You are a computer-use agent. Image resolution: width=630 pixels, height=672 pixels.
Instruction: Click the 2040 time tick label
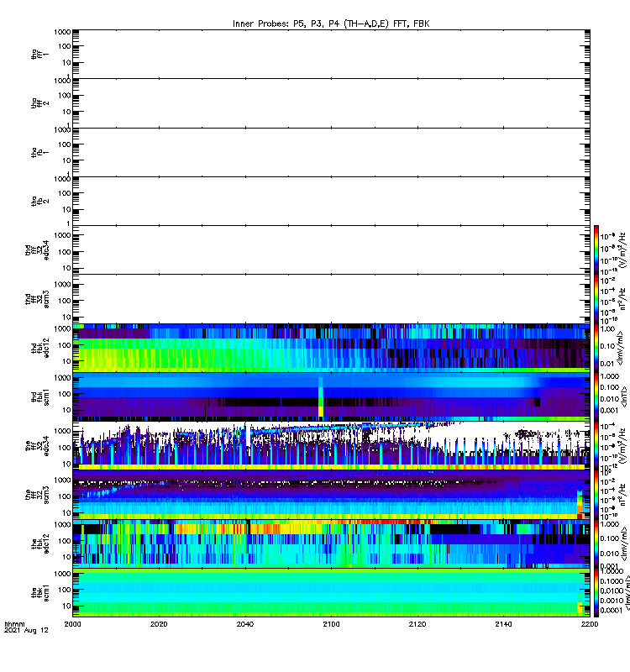245,624
